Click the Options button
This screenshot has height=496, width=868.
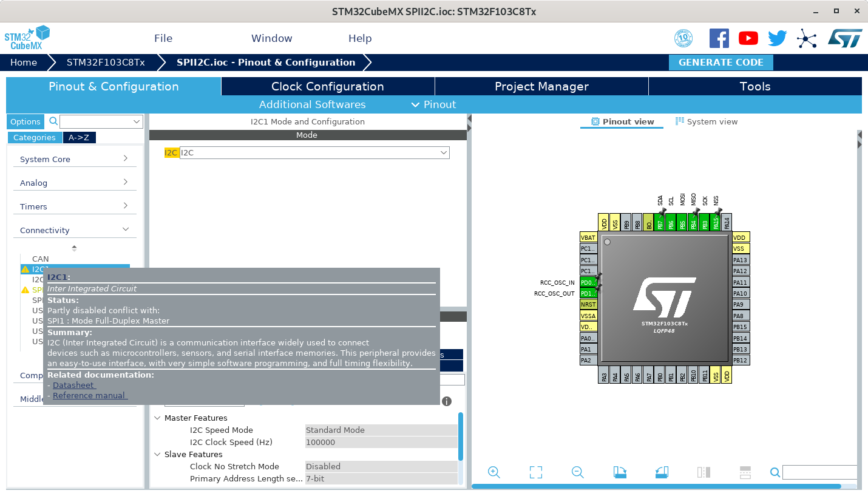point(25,121)
